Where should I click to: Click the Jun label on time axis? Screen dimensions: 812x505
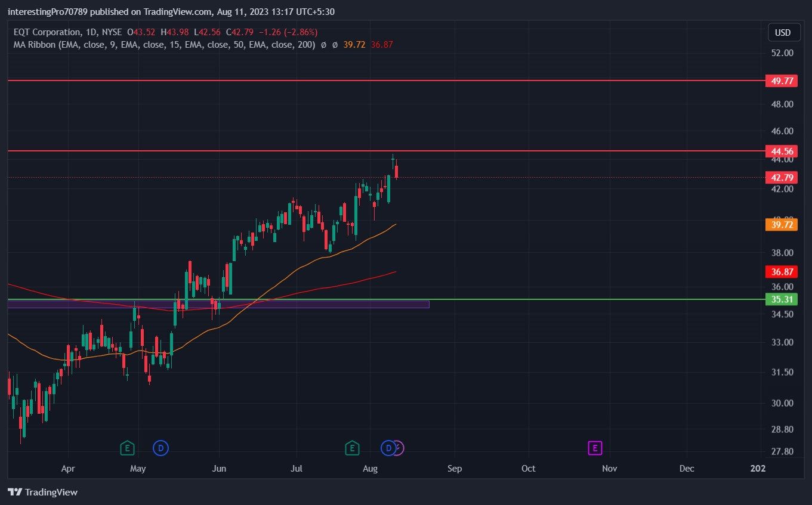coord(219,469)
